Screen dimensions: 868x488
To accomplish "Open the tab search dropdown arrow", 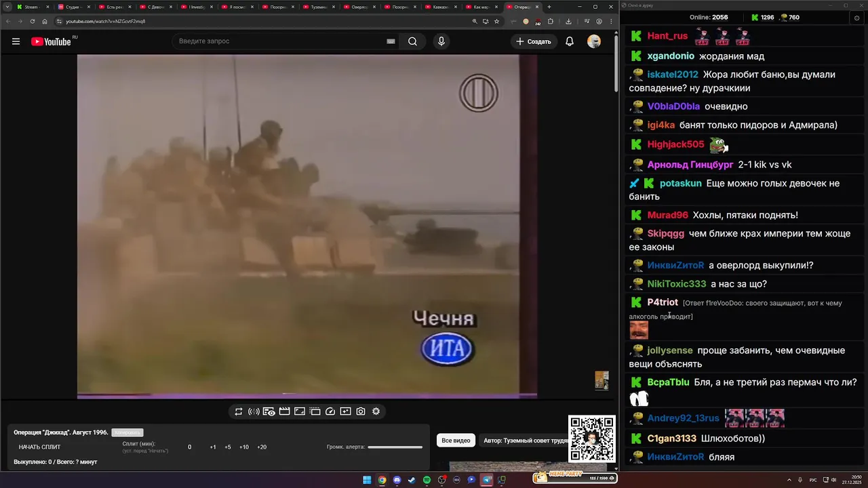I will click(x=7, y=7).
